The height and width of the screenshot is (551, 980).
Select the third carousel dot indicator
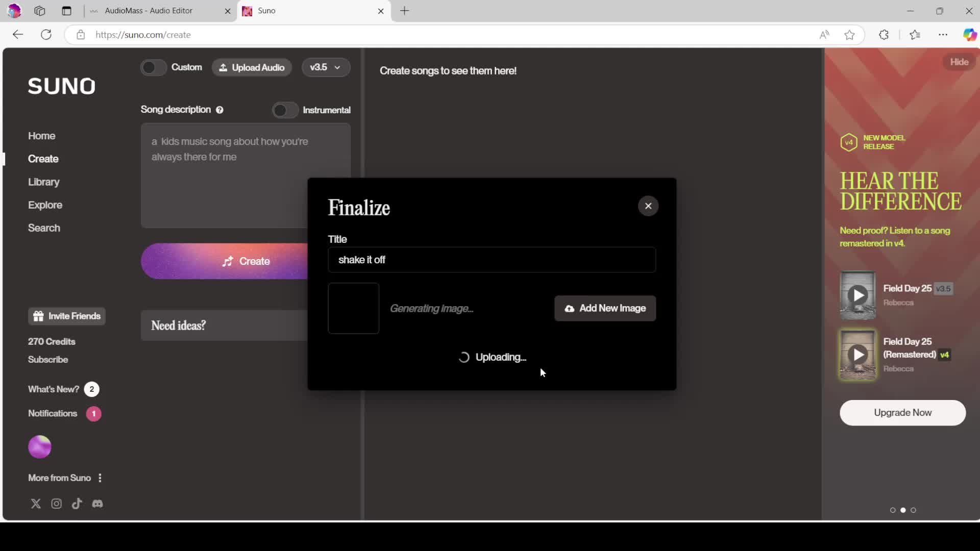(x=913, y=510)
